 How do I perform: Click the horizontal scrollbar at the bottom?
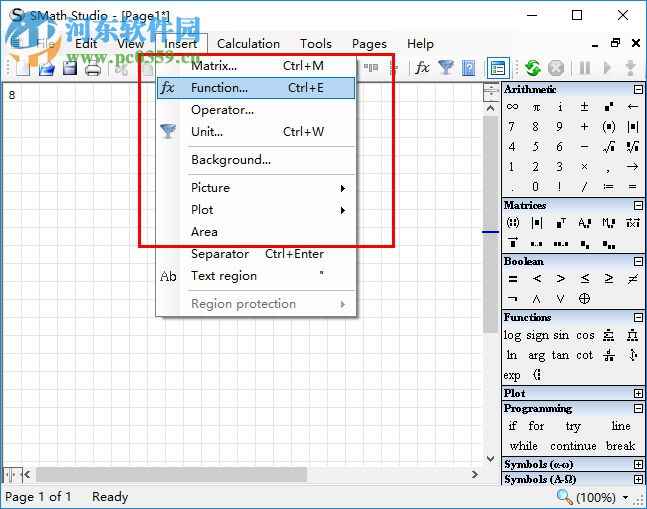[x=250, y=474]
